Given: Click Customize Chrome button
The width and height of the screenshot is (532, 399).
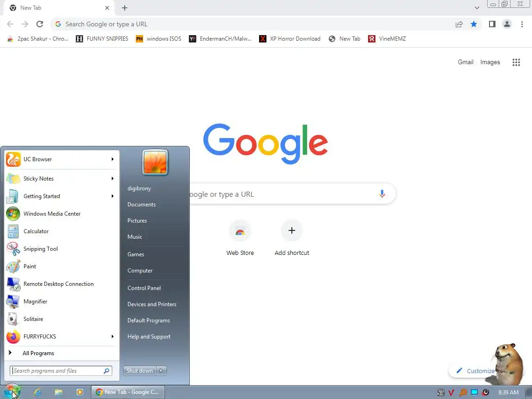Looking at the screenshot, I should point(475,371).
